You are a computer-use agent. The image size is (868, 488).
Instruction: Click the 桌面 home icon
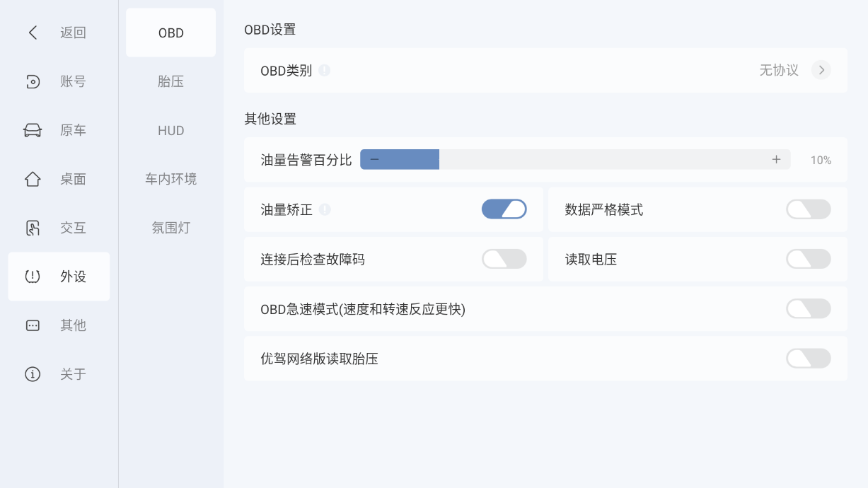click(x=33, y=179)
